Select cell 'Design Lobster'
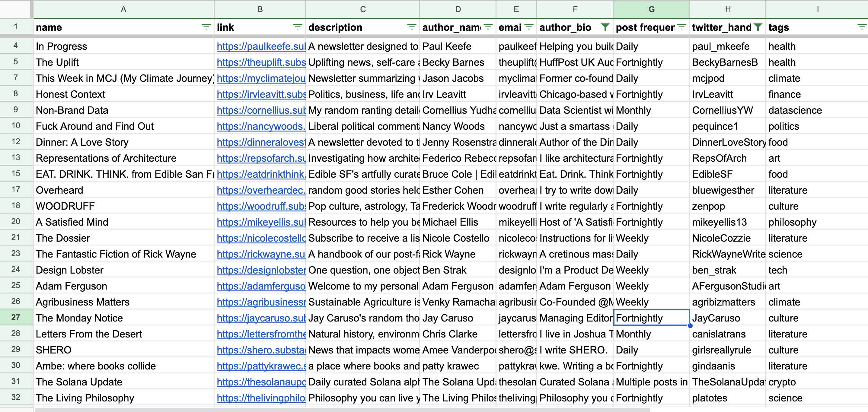 [x=124, y=270]
